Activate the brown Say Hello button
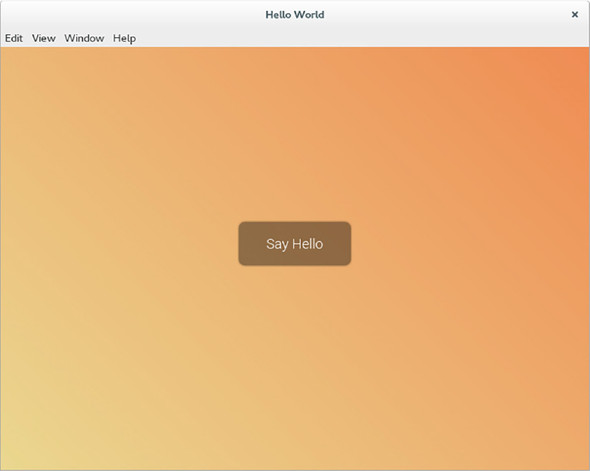This screenshot has height=471, width=590. point(295,244)
